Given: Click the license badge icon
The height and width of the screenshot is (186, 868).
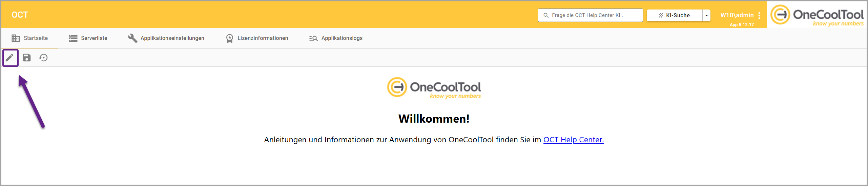Looking at the screenshot, I should click(x=230, y=38).
